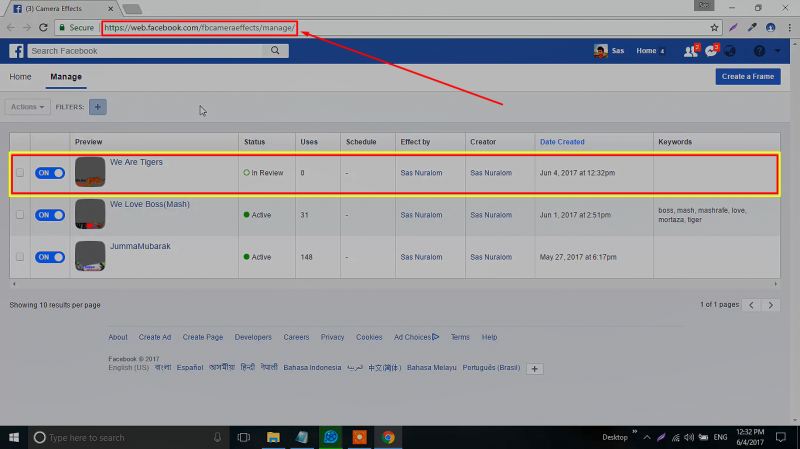Screen dimensions: 800x449
Task: Open the Actions dropdown
Action: [x=28, y=107]
